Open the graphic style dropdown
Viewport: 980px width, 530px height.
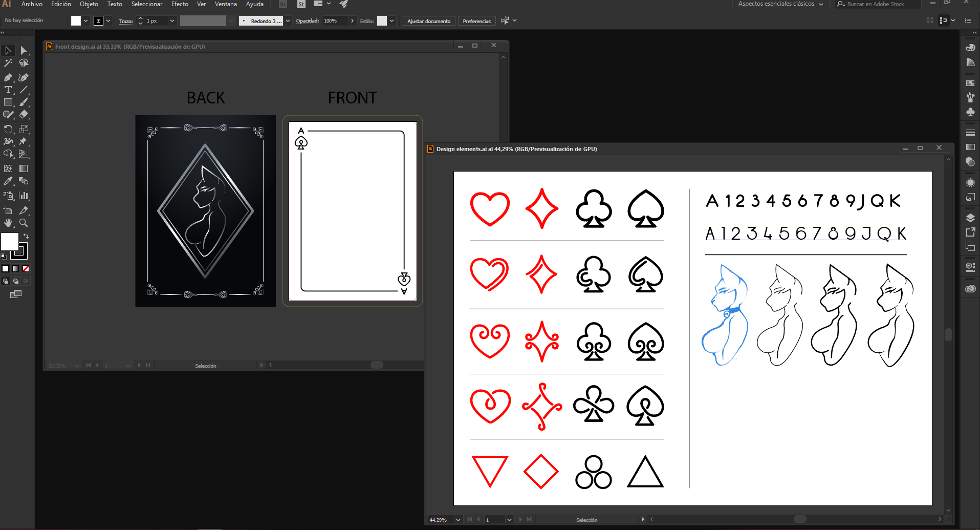tap(392, 21)
